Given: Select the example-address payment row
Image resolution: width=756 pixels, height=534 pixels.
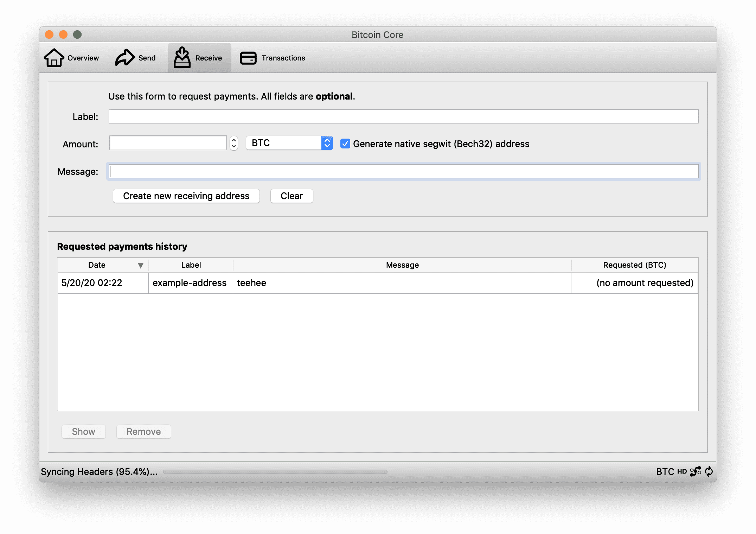Looking at the screenshot, I should tap(189, 283).
